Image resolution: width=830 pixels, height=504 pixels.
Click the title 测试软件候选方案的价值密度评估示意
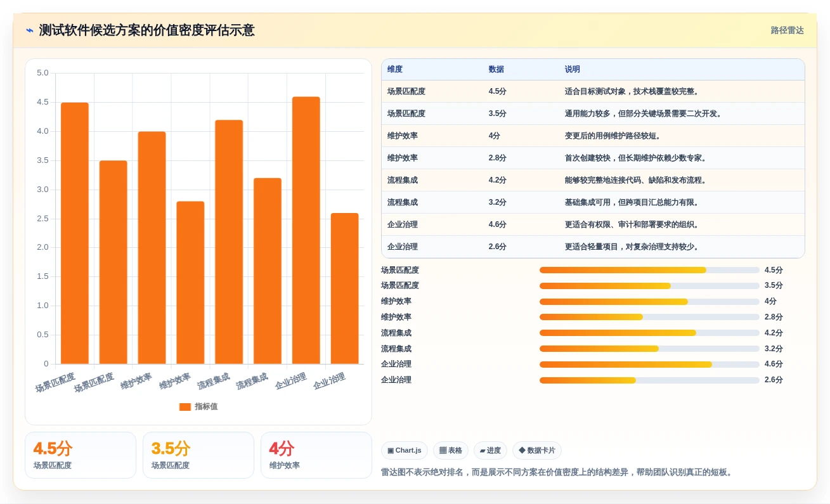click(146, 30)
